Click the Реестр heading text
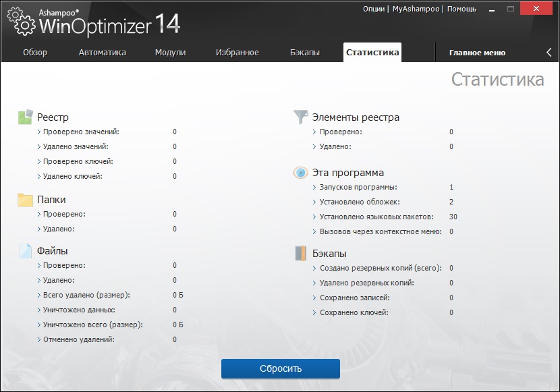Image resolution: width=560 pixels, height=392 pixels. 53,117
